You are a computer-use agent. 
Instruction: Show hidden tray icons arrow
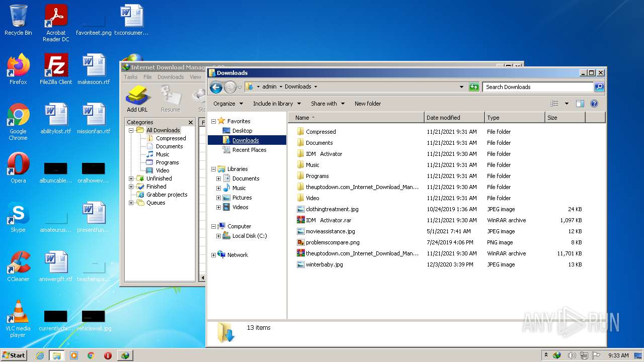click(546, 355)
